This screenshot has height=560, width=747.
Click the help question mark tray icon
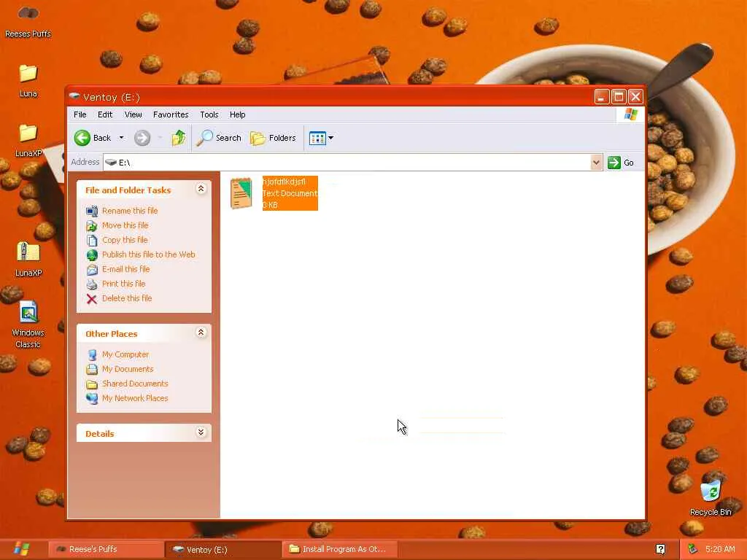[660, 550]
